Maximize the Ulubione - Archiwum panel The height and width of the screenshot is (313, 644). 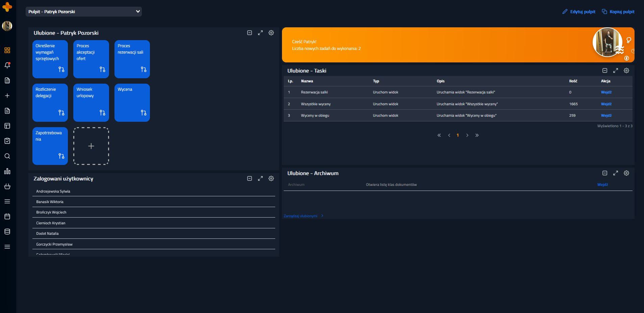click(x=616, y=173)
